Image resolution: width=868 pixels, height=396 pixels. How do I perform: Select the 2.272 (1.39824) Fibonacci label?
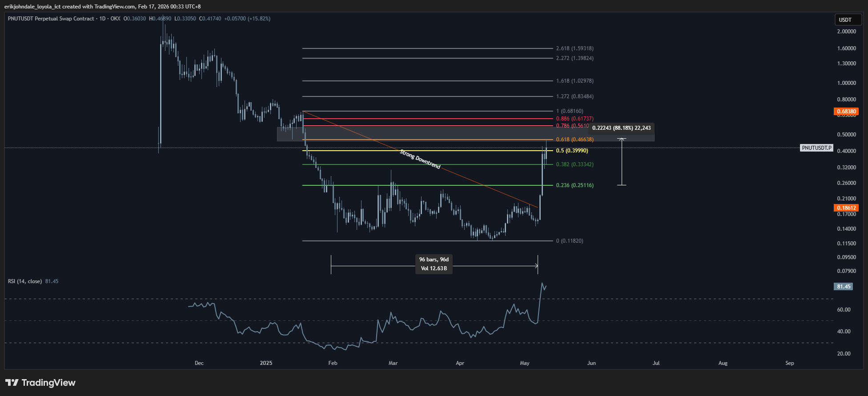tap(575, 58)
